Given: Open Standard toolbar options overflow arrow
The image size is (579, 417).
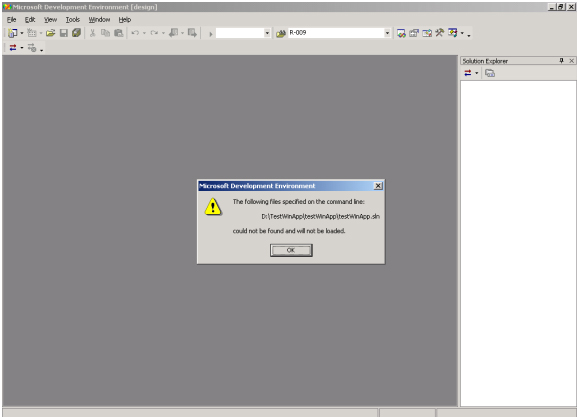Looking at the screenshot, I should [x=469, y=35].
